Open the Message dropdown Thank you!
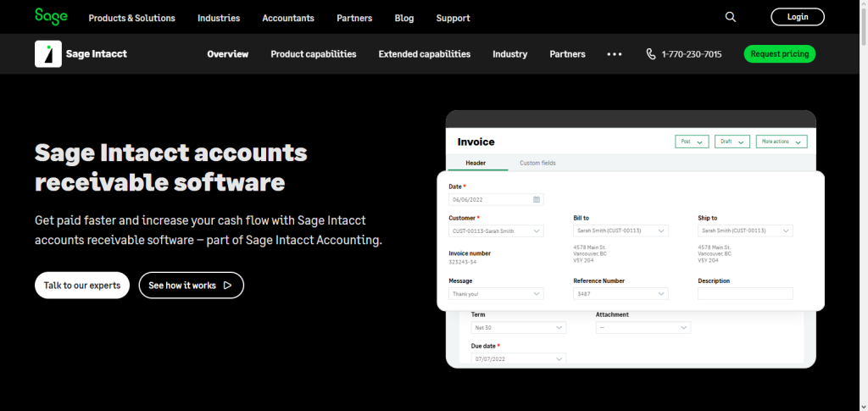Image resolution: width=868 pixels, height=411 pixels. point(496,294)
